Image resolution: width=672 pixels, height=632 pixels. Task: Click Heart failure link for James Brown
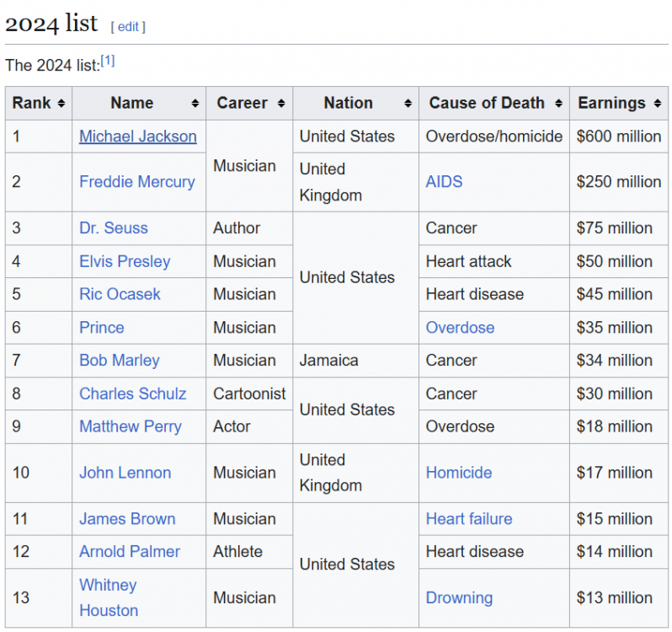tap(468, 519)
